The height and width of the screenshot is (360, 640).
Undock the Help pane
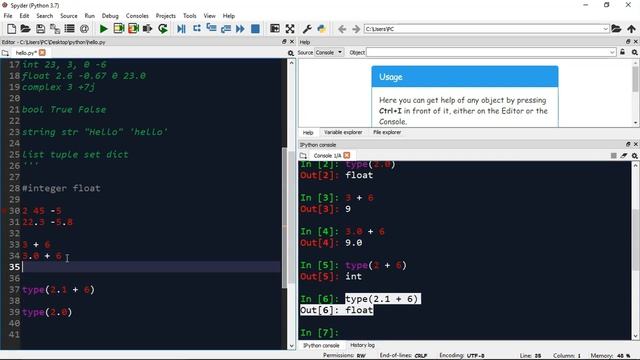[628, 42]
